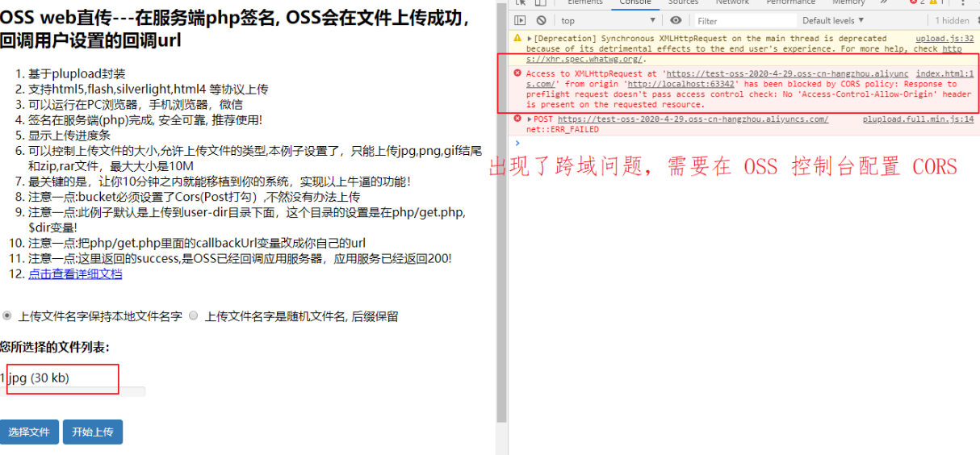
Task: Switch to the Sources tab
Action: [683, 2]
